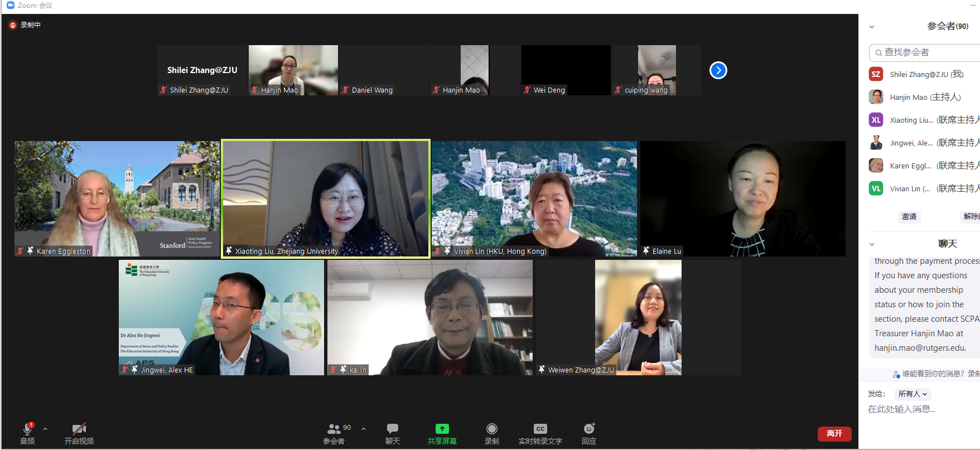
Task: Click the participants (90) panel header
Action: (948, 26)
